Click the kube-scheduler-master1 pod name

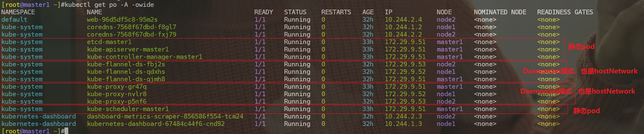pyautogui.click(x=128, y=109)
